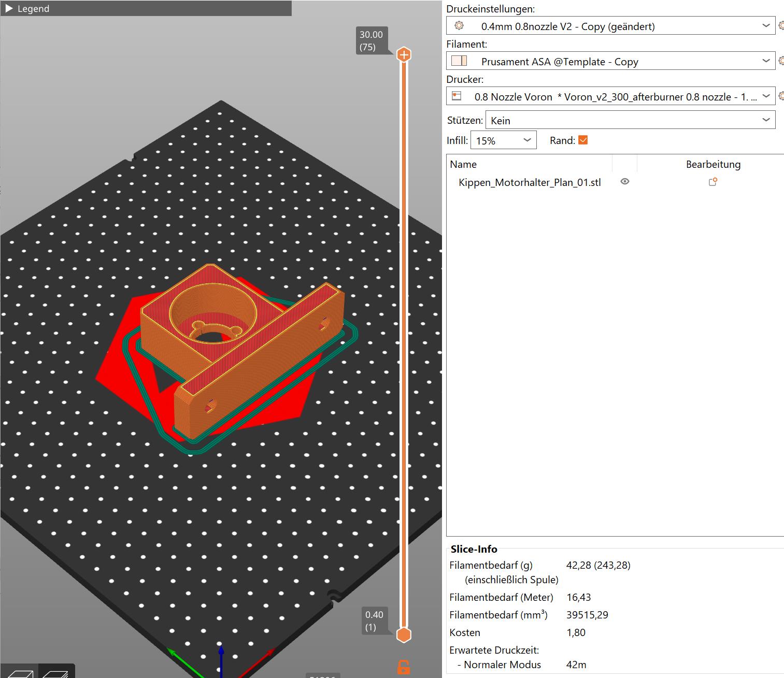Click the value 39515,29

click(587, 615)
